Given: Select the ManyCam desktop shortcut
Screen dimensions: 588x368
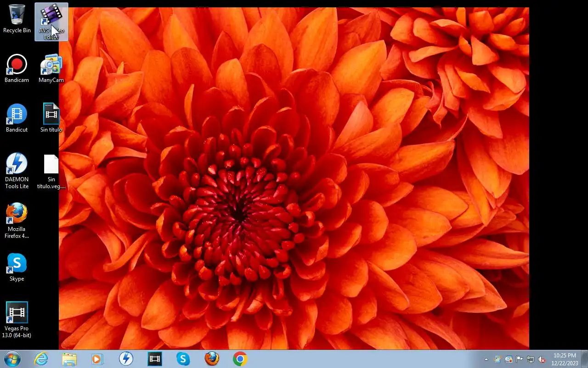Looking at the screenshot, I should (x=51, y=69).
